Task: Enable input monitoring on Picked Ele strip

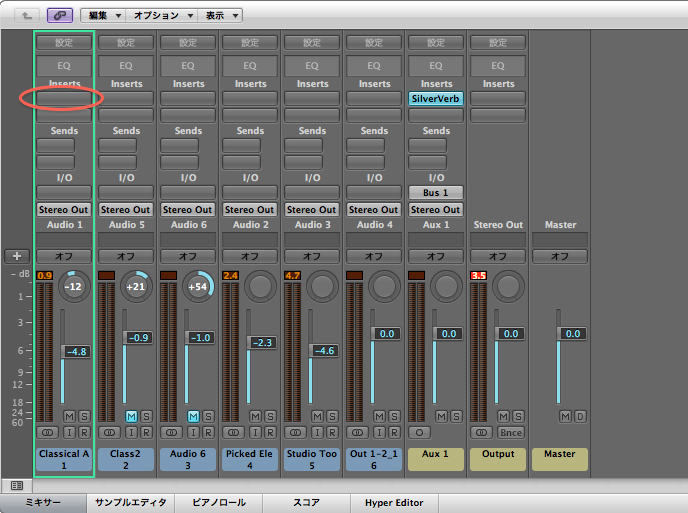Action: click(255, 433)
